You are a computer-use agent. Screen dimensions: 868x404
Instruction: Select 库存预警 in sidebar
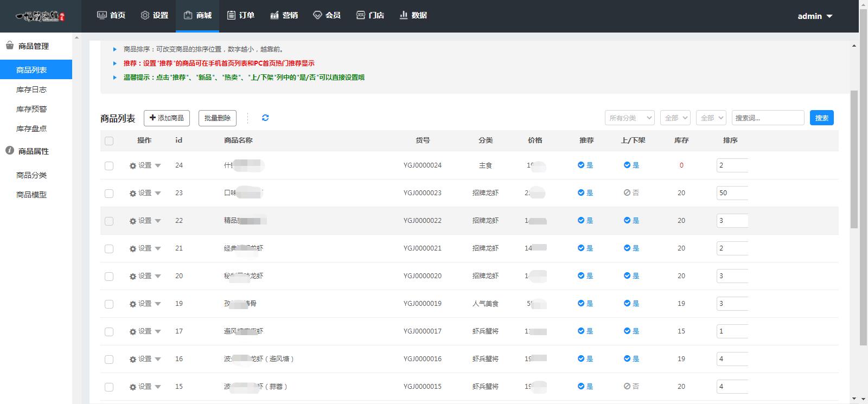tap(31, 109)
